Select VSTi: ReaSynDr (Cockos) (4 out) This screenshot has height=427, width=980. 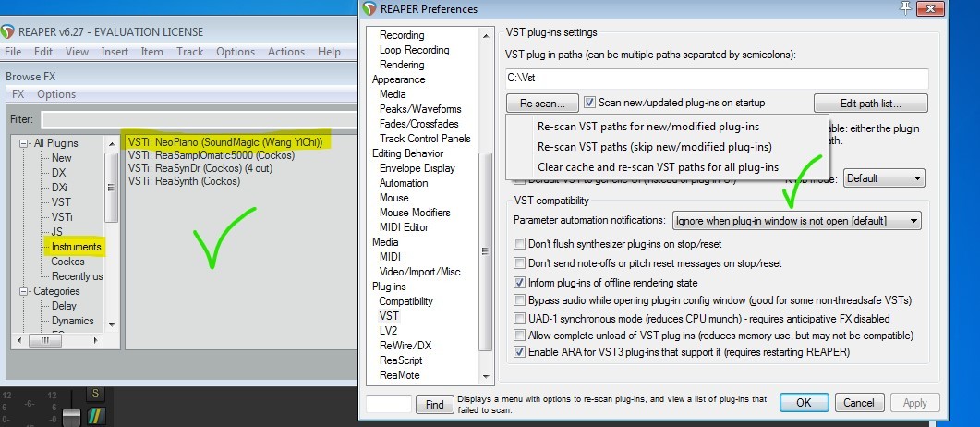[200, 168]
